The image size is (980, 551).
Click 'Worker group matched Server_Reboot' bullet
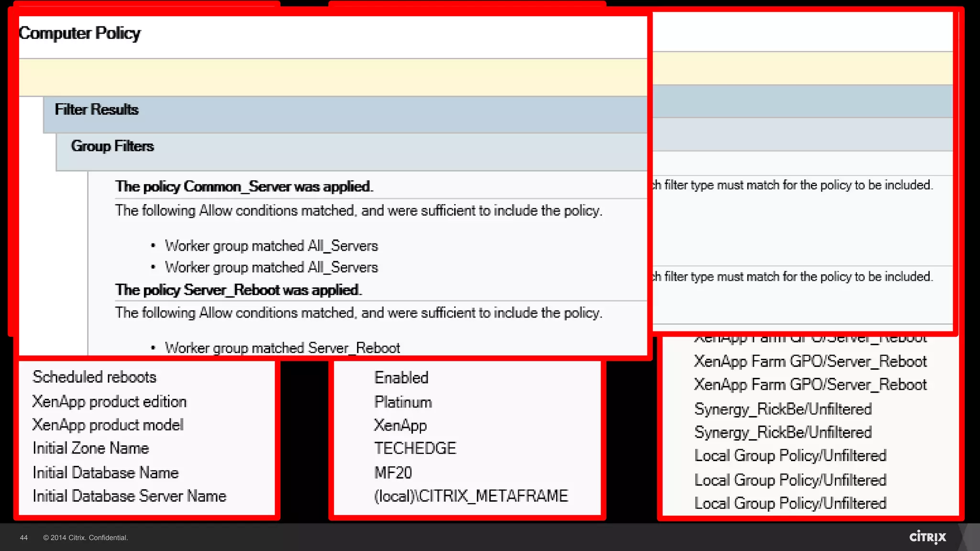pyautogui.click(x=282, y=348)
